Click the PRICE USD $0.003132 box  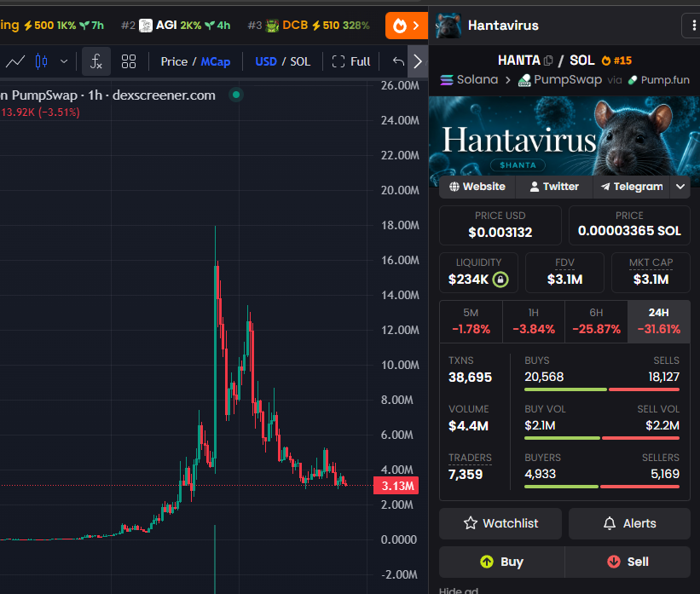500,225
